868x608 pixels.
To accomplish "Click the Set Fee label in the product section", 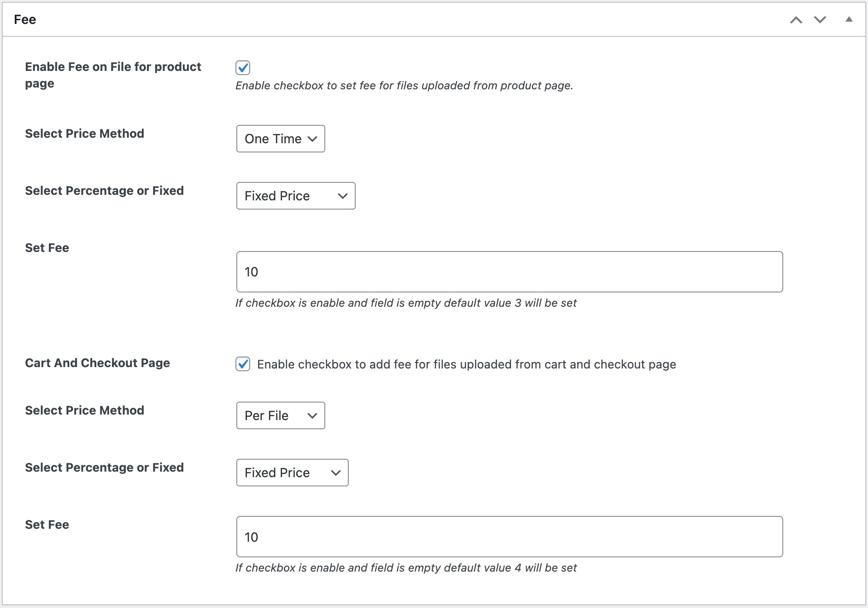I will (x=47, y=247).
